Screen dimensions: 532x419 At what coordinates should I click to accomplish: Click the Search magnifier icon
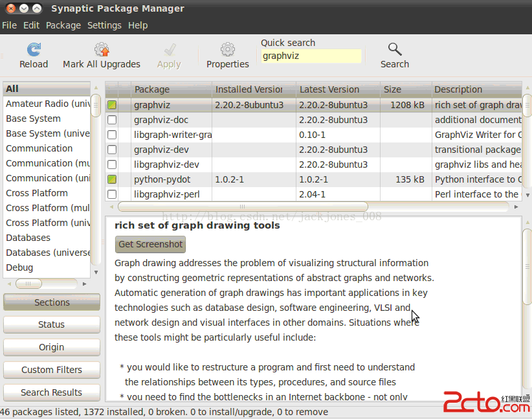(394, 50)
